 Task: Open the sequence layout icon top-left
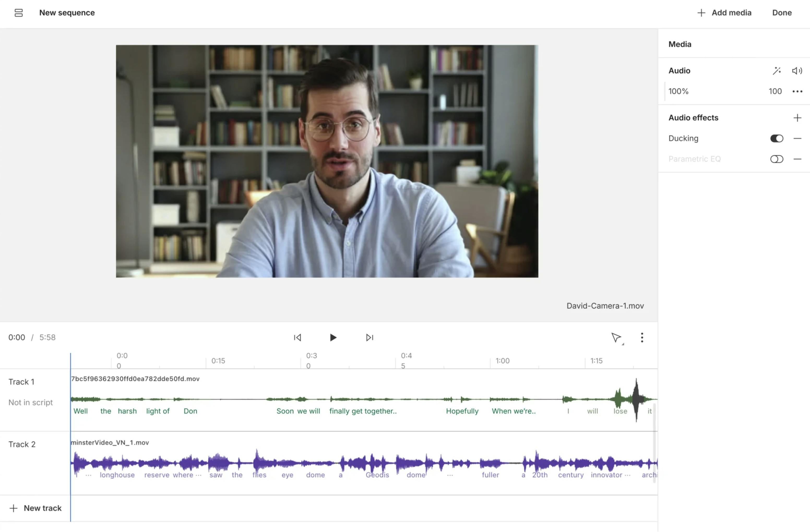point(18,13)
